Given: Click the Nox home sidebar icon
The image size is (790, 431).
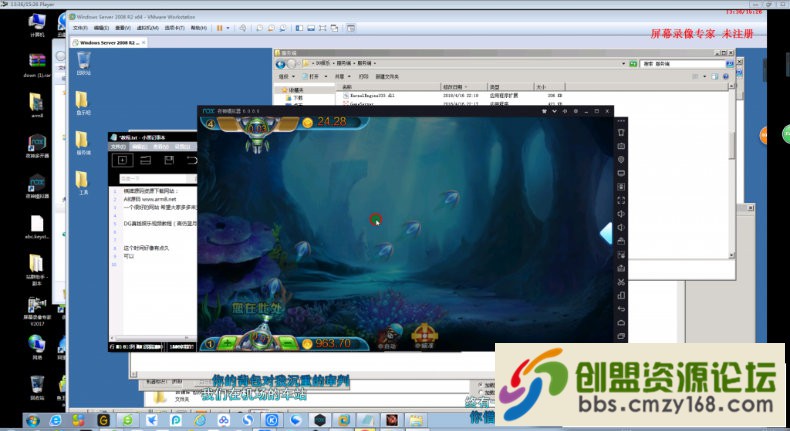Looking at the screenshot, I should click(621, 323).
